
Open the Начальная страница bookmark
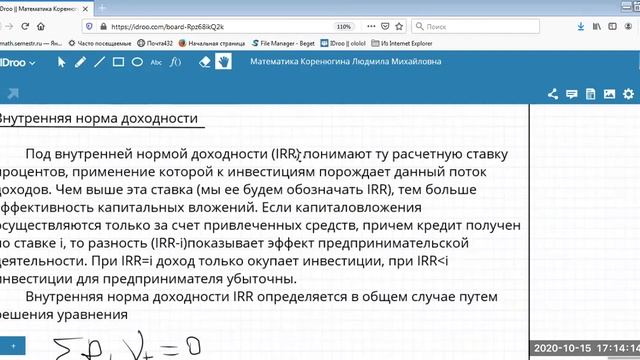click(212, 43)
